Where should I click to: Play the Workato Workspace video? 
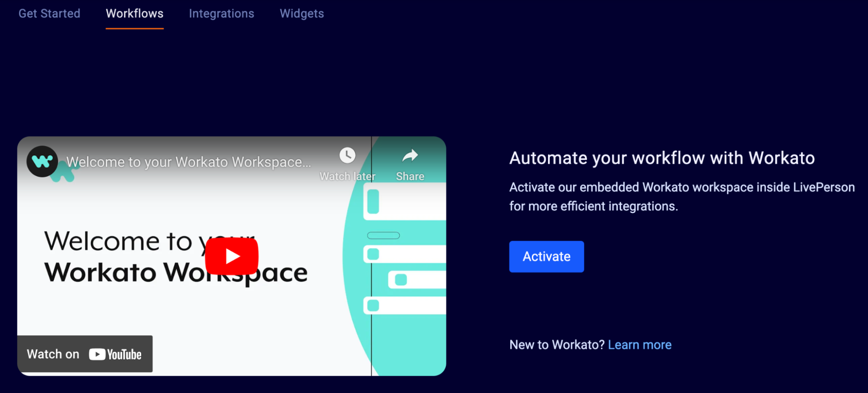click(232, 256)
